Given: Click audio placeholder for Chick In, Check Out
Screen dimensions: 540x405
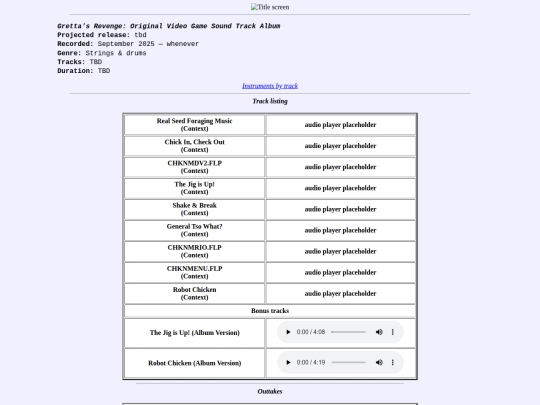Looking at the screenshot, I should pos(340,146).
